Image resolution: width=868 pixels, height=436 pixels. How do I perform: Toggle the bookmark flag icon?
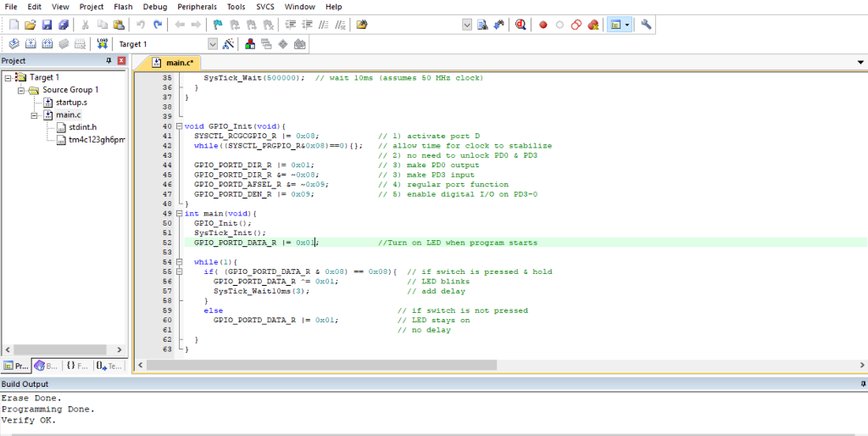point(217,25)
